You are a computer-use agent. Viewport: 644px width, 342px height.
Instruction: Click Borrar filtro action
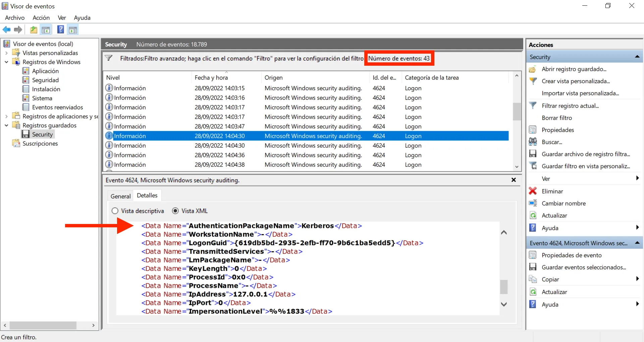557,118
